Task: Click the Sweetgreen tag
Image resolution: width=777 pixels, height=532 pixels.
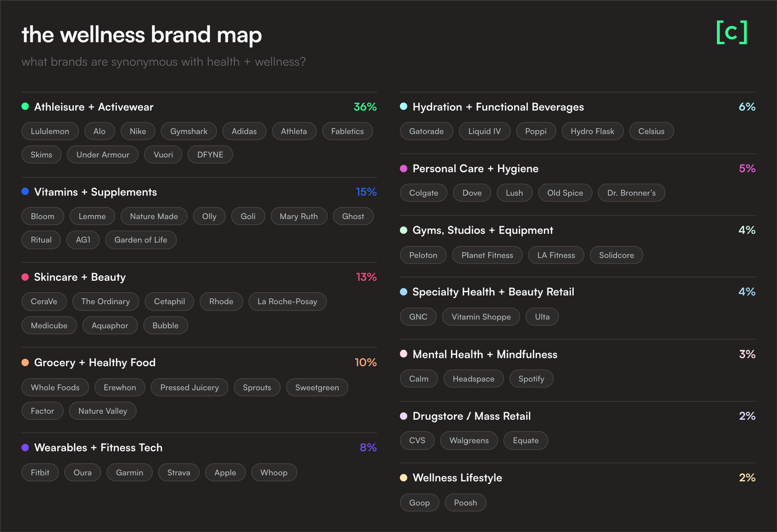Action: pyautogui.click(x=317, y=387)
